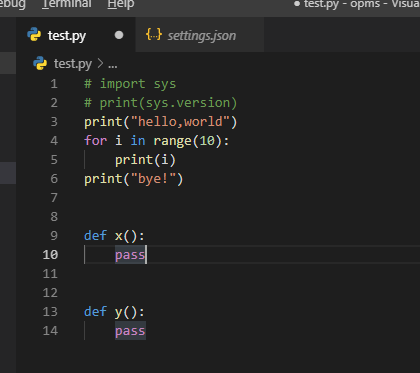Click line number 9 in the gutter
The width and height of the screenshot is (420, 373).
pyautogui.click(x=54, y=236)
